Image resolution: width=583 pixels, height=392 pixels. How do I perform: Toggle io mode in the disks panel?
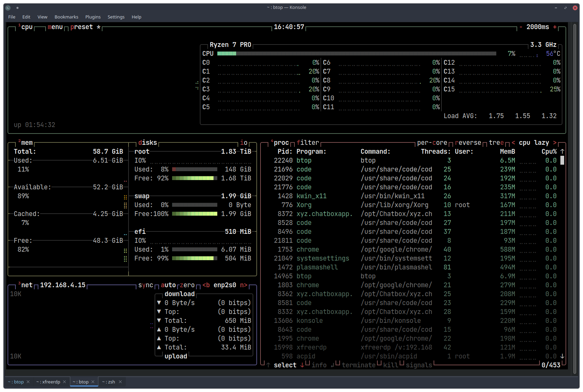point(244,143)
